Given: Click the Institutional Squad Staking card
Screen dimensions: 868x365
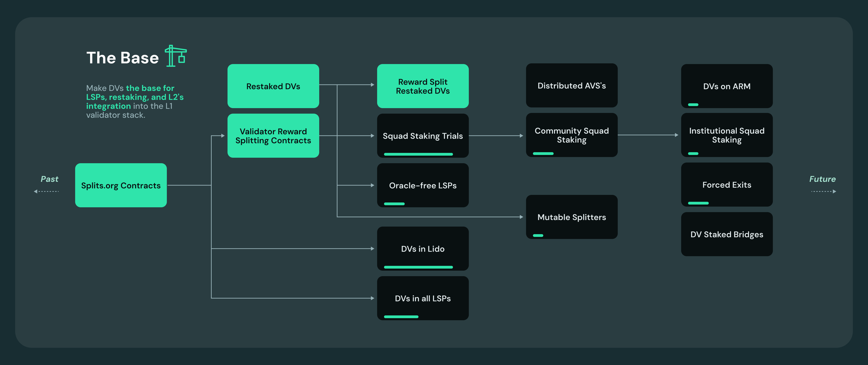Looking at the screenshot, I should pos(726,135).
